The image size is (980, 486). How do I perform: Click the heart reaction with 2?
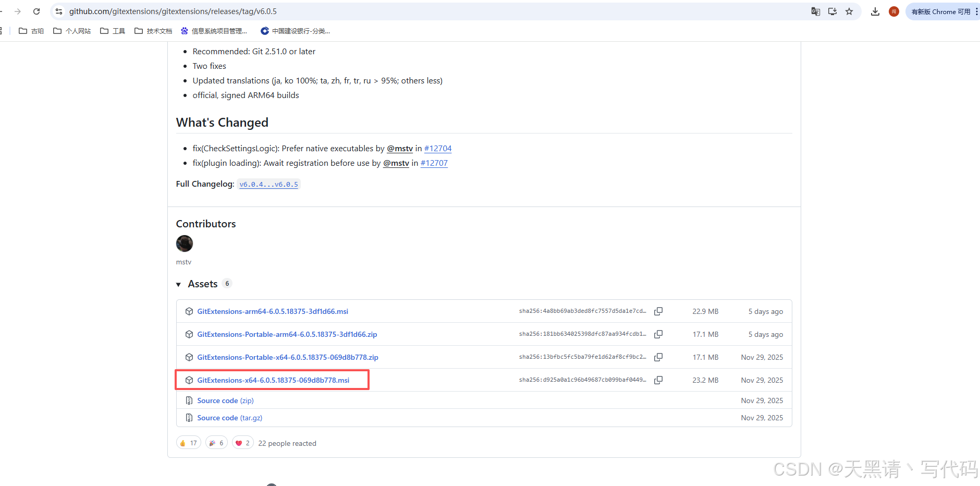[242, 443]
